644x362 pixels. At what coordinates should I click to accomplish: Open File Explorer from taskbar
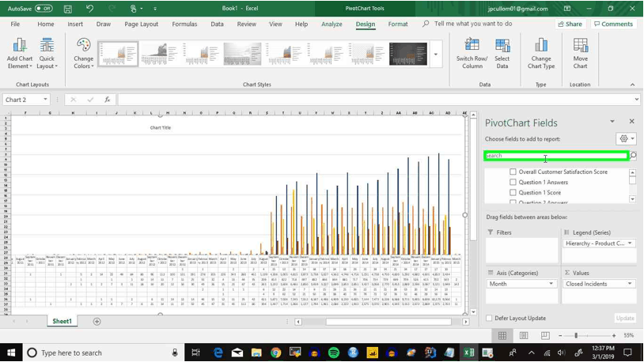click(x=256, y=353)
